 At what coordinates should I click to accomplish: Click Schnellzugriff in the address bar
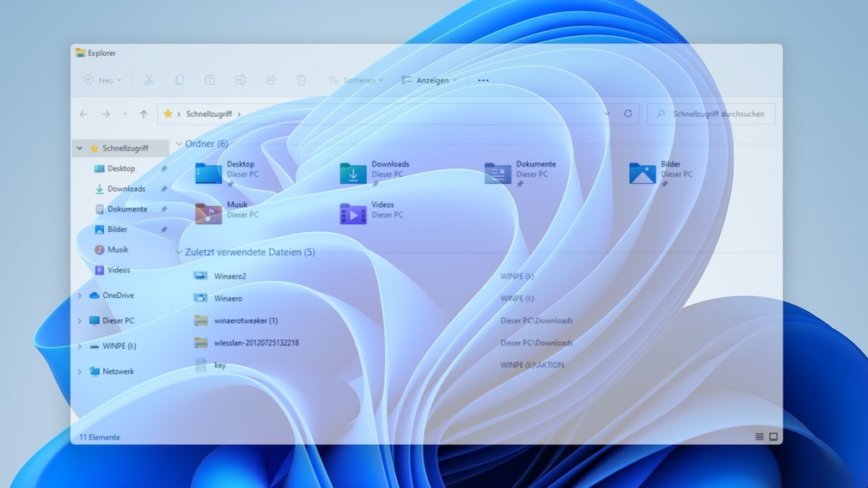[209, 114]
